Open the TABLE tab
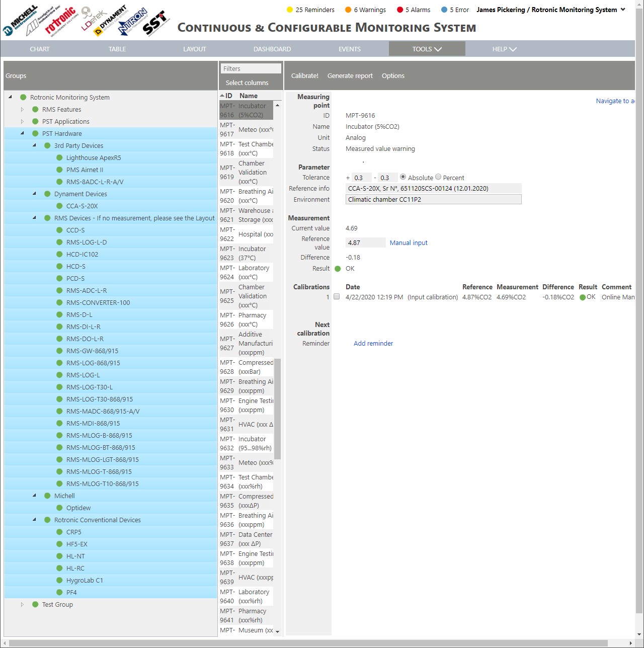 (x=117, y=49)
